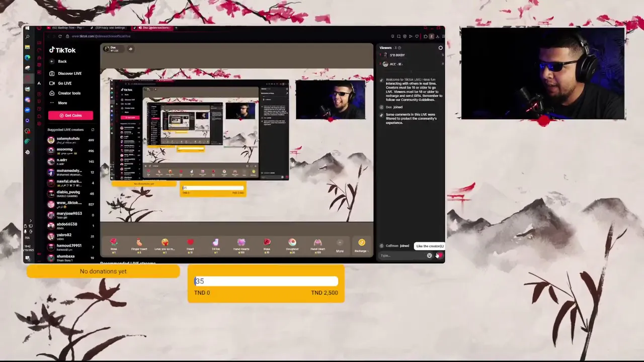Open maryjose9853 live stream
The image size is (644, 362).
[71, 215]
